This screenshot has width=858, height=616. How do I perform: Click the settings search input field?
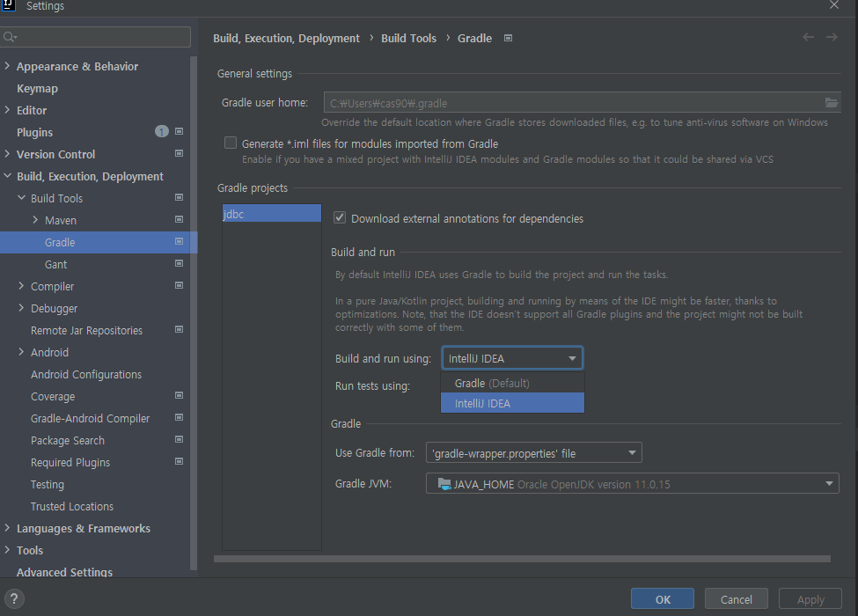[x=96, y=37]
